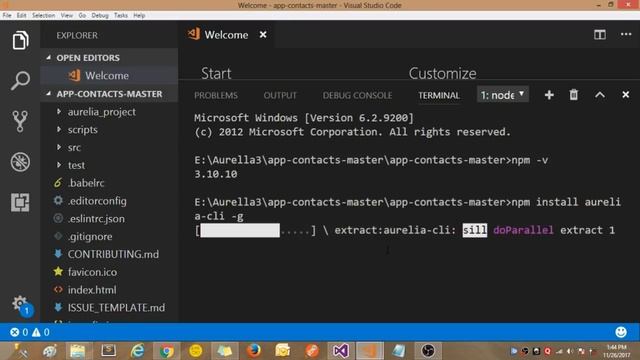Viewport: 640px width, 360px height.
Task: Open the editor More Actions ellipsis
Action: (626, 35)
